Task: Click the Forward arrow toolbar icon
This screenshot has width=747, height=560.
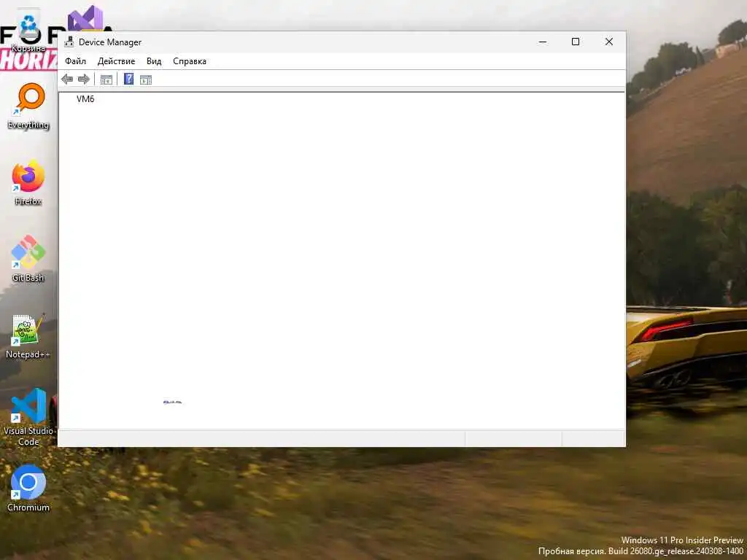Action: [83, 79]
